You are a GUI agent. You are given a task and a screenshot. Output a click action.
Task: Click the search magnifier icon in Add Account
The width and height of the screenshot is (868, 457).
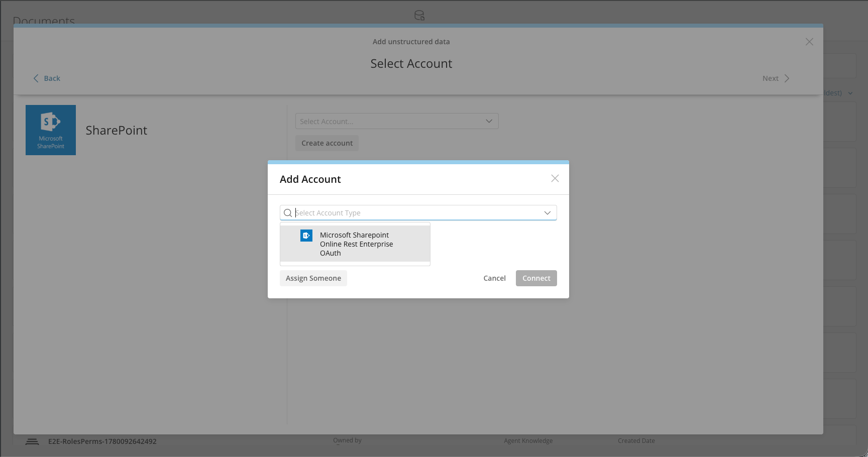(x=288, y=213)
